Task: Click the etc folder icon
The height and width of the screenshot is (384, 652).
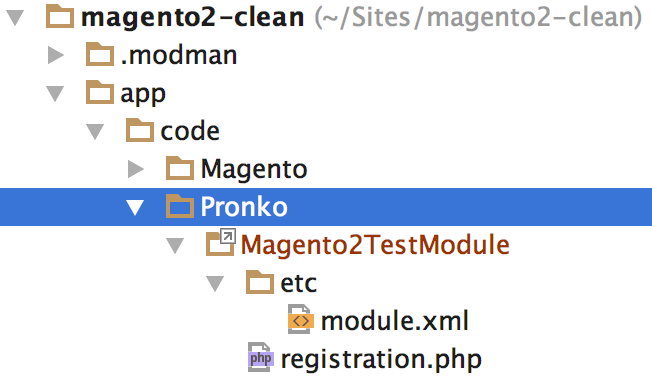Action: 260,282
